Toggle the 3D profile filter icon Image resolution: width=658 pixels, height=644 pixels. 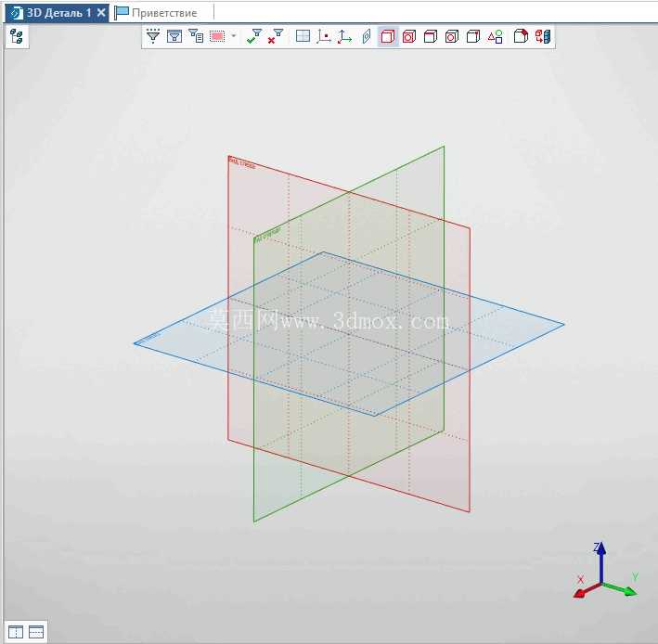tap(367, 36)
